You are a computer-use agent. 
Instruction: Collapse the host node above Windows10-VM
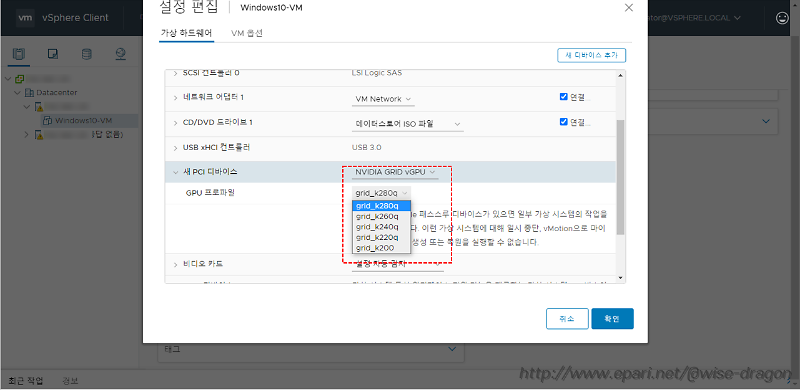point(27,106)
